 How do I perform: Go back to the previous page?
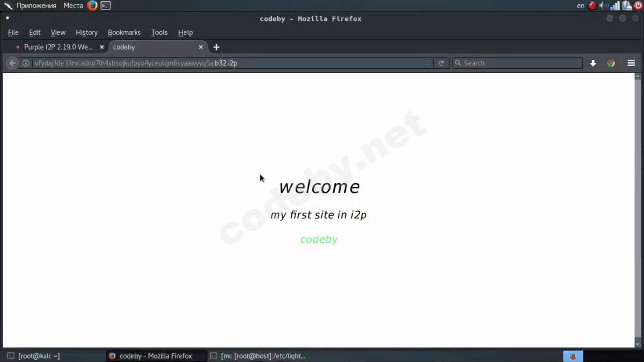[x=12, y=63]
